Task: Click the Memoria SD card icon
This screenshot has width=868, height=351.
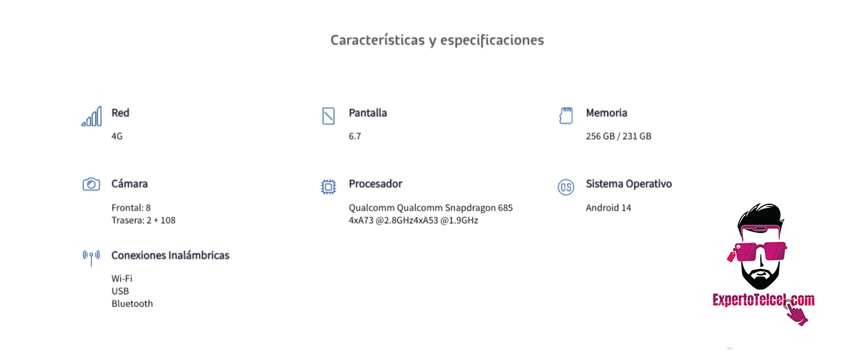Action: pos(566,116)
